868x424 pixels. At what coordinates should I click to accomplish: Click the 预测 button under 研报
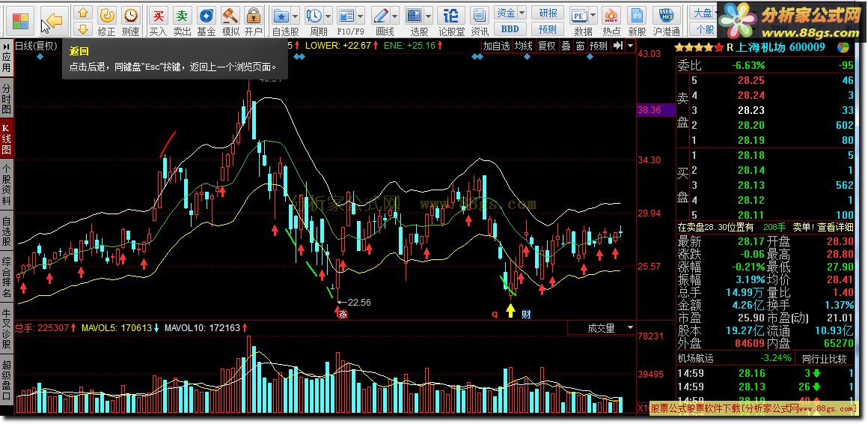pyautogui.click(x=548, y=28)
